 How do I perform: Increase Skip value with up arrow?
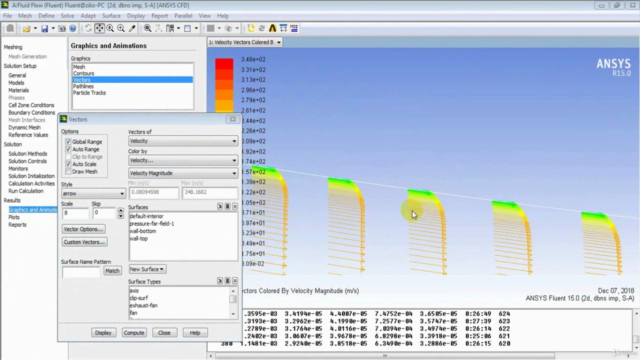120,210
